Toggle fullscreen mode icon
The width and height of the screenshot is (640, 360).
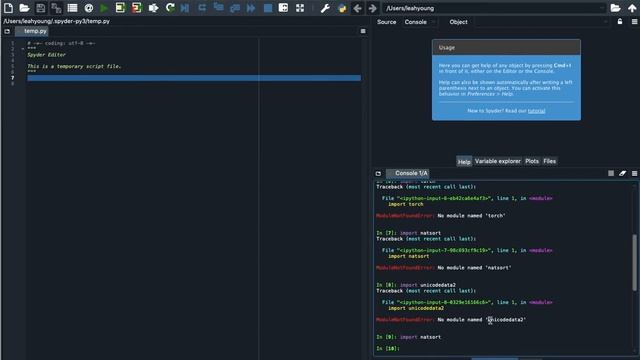(300, 8)
